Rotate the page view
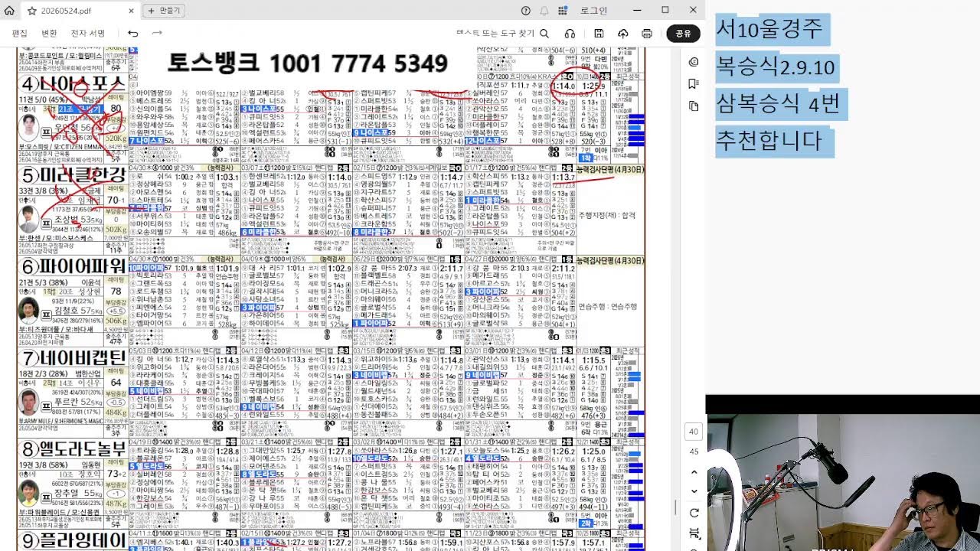 [694, 513]
